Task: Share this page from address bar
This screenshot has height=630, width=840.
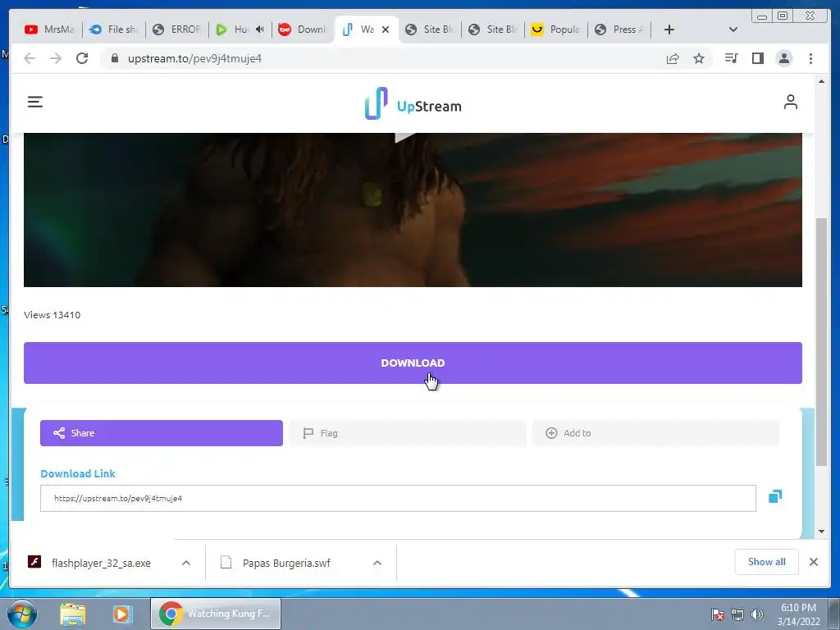Action: 673,58
